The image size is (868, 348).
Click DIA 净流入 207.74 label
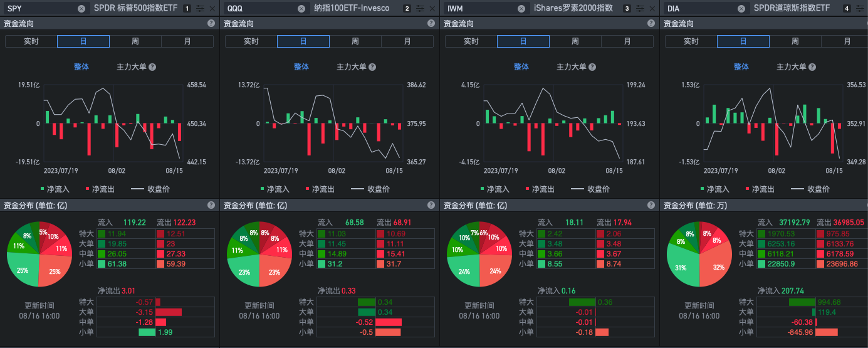(780, 291)
